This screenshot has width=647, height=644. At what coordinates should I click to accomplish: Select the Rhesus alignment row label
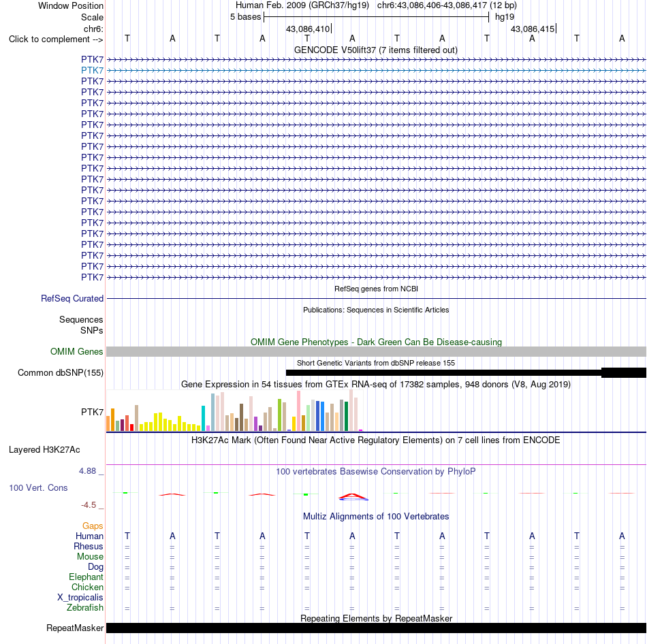pos(89,546)
